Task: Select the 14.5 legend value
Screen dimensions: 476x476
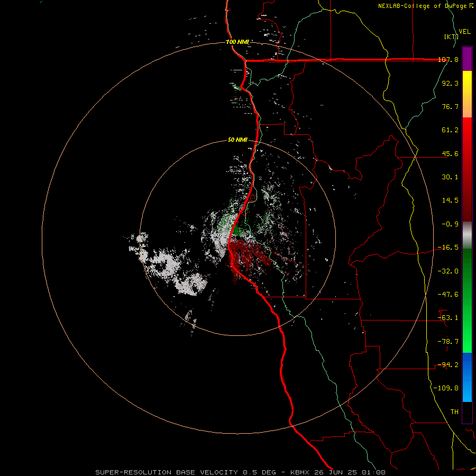Action: (450, 200)
